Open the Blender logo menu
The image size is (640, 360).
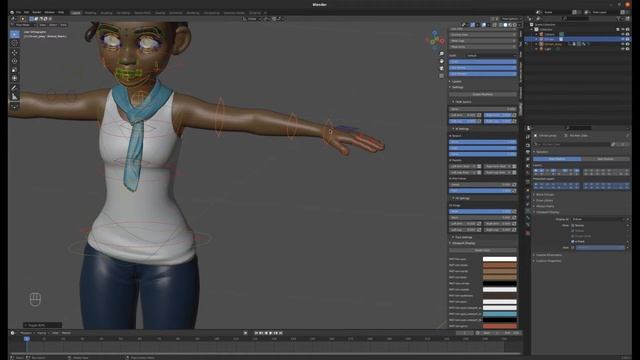tap(12, 12)
